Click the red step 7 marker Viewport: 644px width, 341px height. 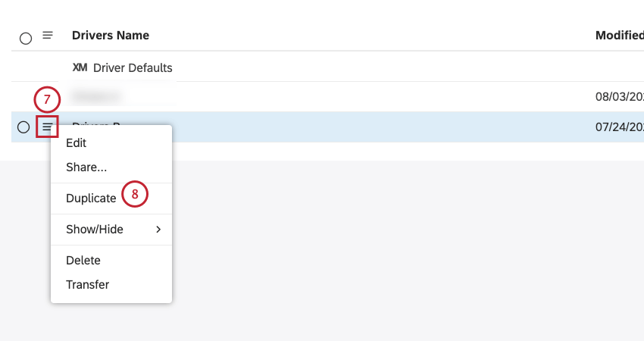47,99
